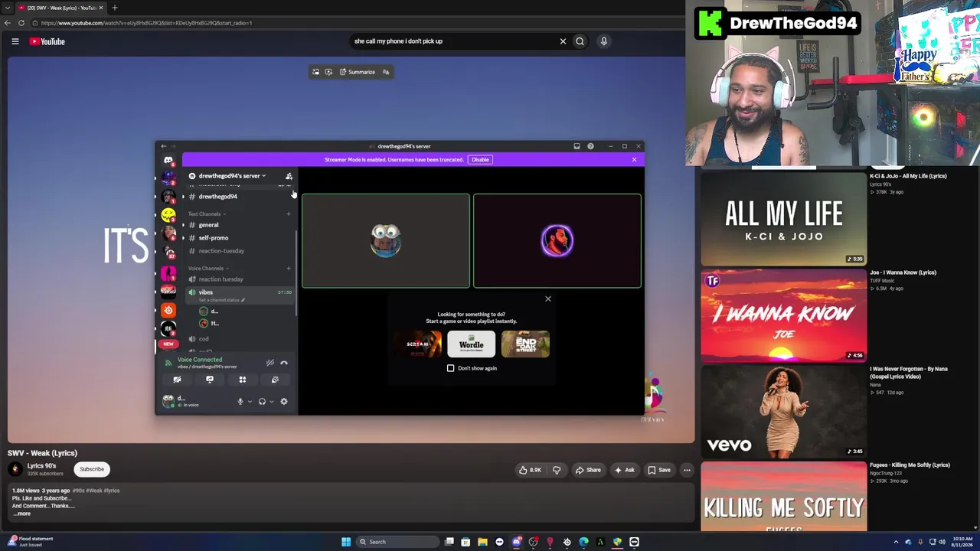Share the SWV Weak video
The image size is (980, 551).
(x=588, y=470)
